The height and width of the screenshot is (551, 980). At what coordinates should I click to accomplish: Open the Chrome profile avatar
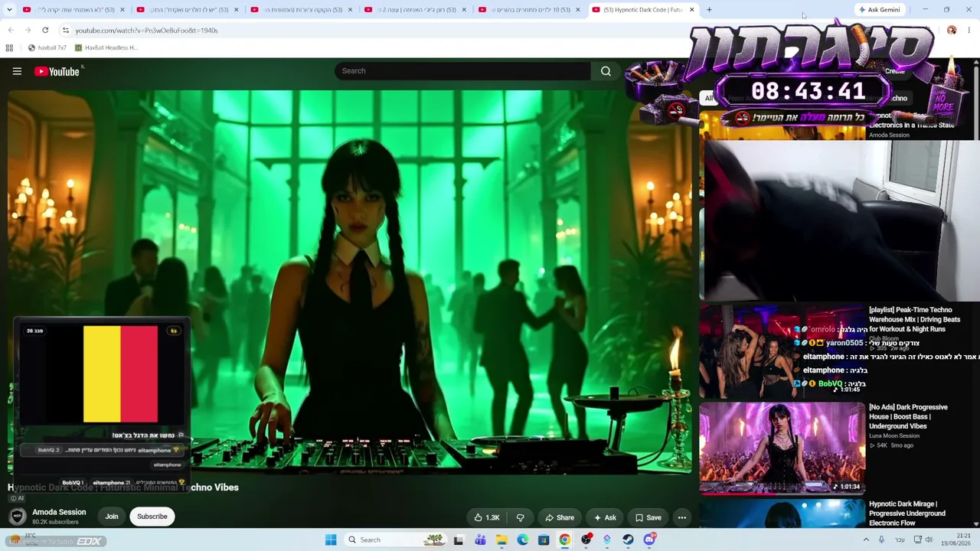(952, 31)
